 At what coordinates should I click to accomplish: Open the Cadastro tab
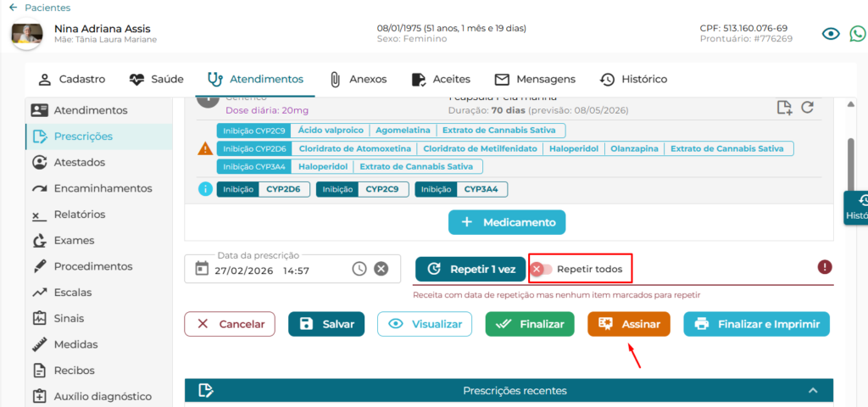point(71,79)
